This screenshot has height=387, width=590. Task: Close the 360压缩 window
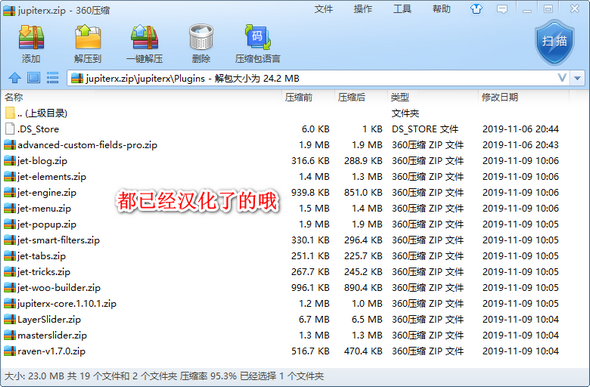(x=575, y=9)
